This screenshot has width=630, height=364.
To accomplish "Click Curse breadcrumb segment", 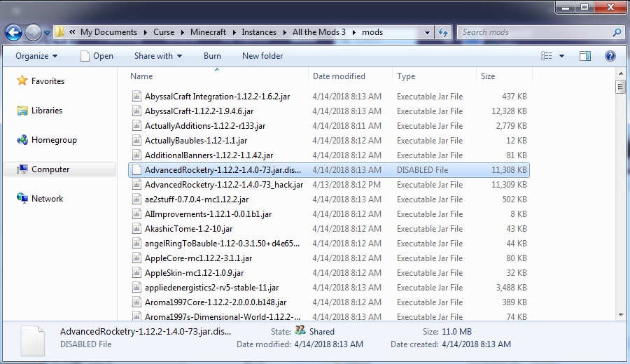I will (x=164, y=32).
